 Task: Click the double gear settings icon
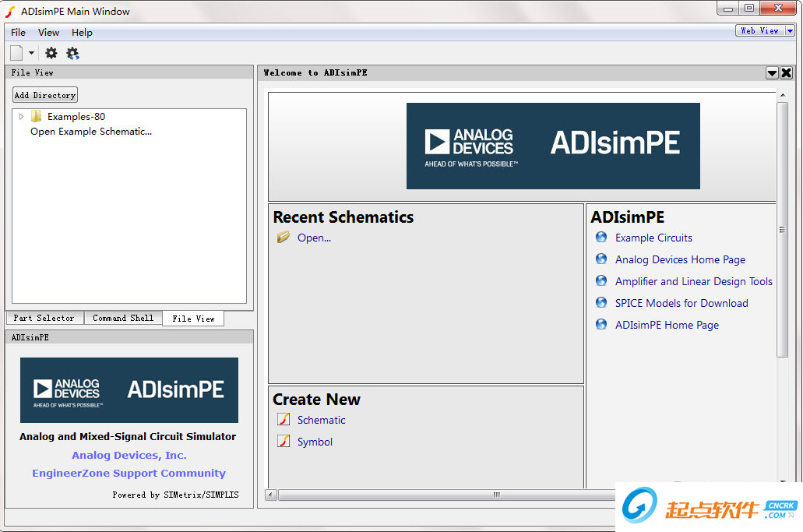point(72,53)
